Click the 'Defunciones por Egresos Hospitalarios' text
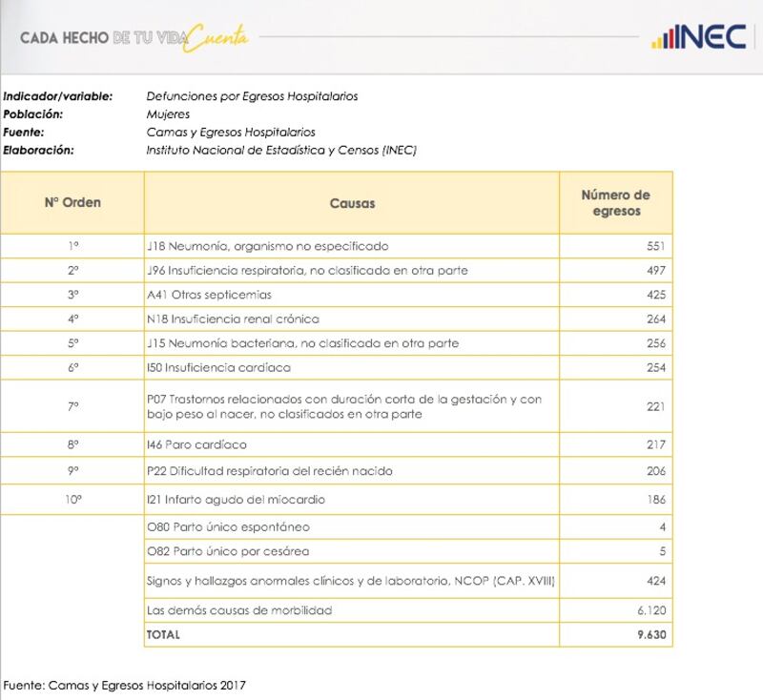The height and width of the screenshot is (700, 763). tap(252, 96)
